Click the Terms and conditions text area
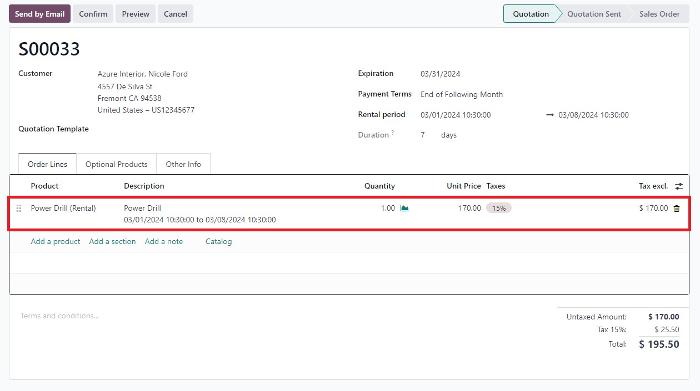The width and height of the screenshot is (700, 391). (x=59, y=316)
